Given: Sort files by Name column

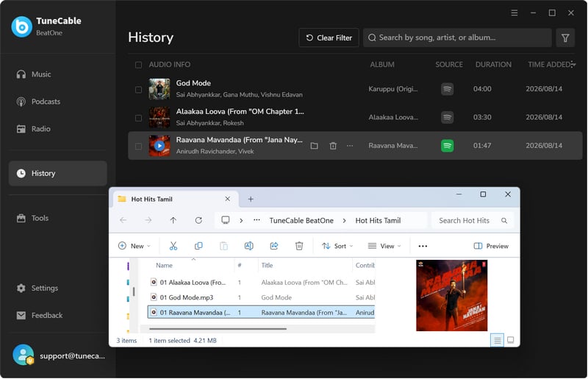Looking at the screenshot, I should pyautogui.click(x=164, y=265).
